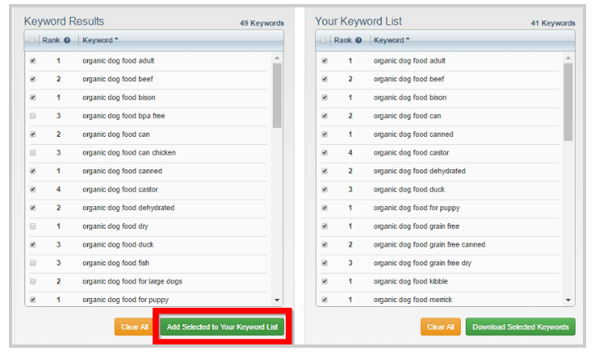
Task: Click rank value 4 of castor in Keyword Results
Action: coord(59,189)
